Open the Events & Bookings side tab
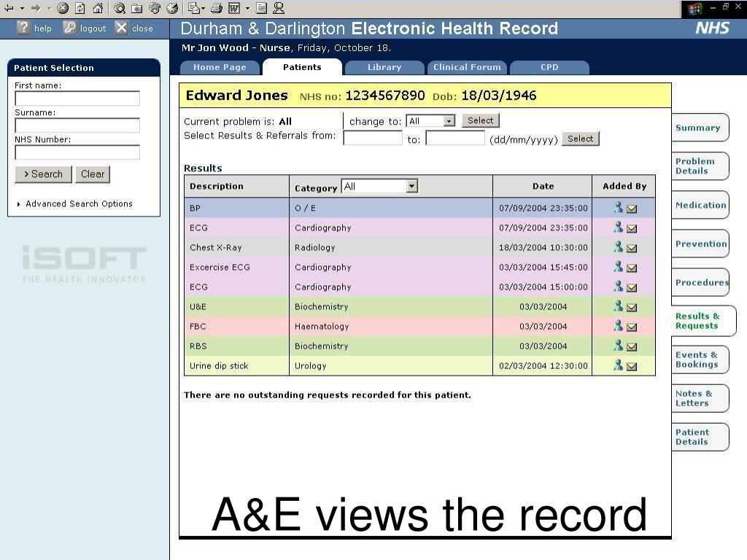Viewport: 747px width, 560px height. click(700, 359)
